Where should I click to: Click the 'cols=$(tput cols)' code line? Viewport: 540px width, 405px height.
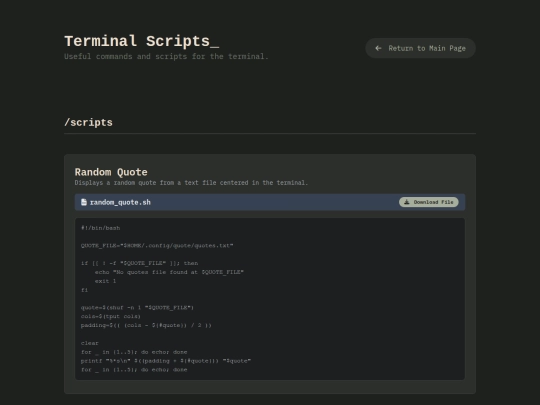(x=111, y=316)
